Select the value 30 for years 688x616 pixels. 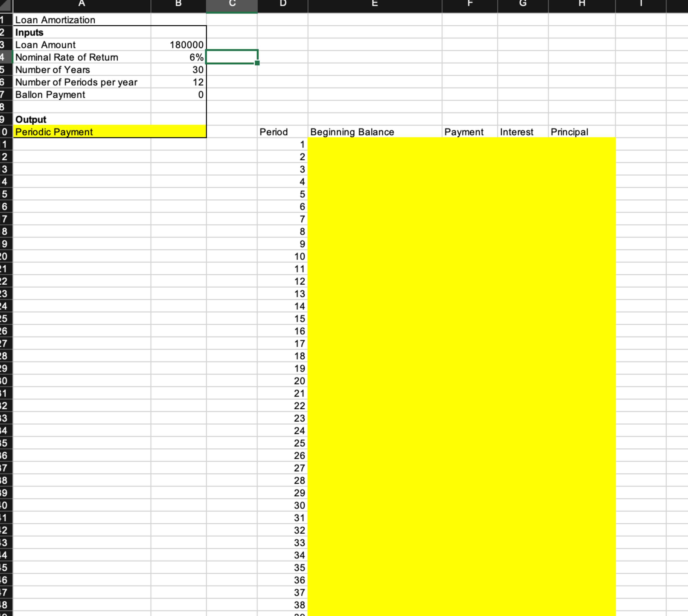pyautogui.click(x=178, y=70)
